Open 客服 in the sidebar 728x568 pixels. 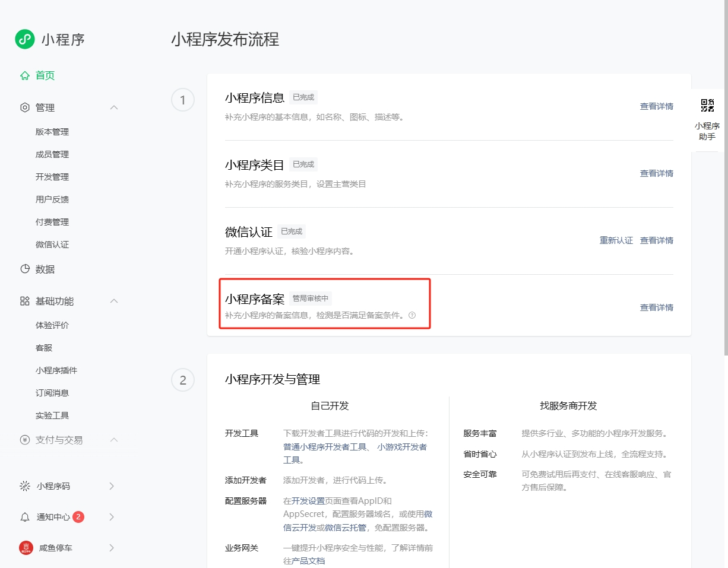[x=44, y=348]
